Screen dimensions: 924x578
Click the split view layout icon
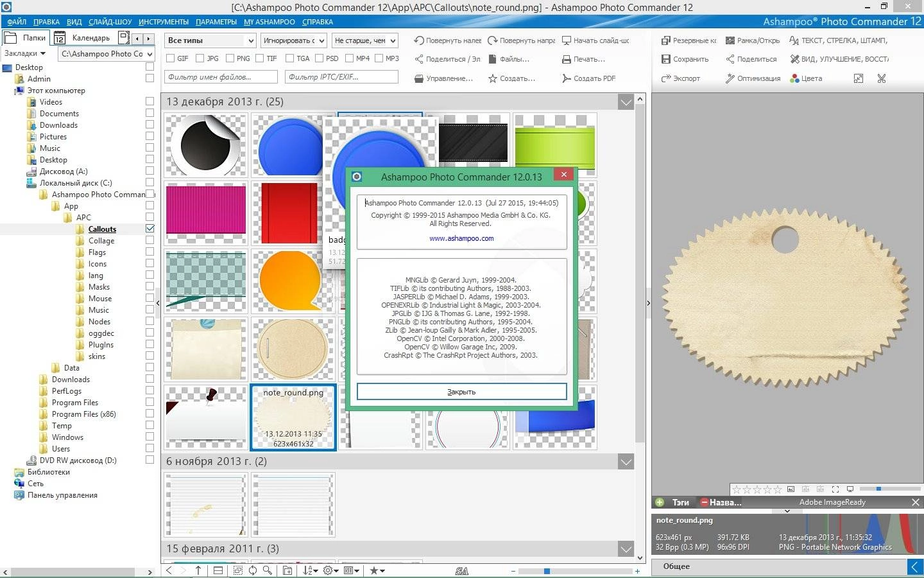click(x=218, y=570)
